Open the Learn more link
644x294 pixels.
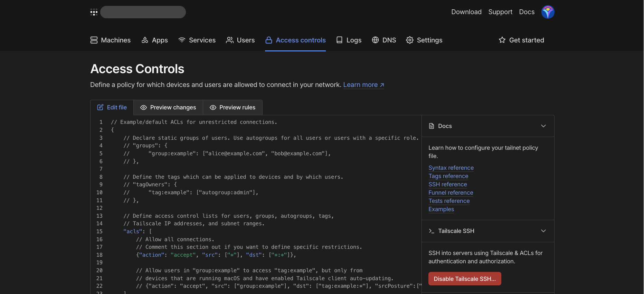[363, 85]
